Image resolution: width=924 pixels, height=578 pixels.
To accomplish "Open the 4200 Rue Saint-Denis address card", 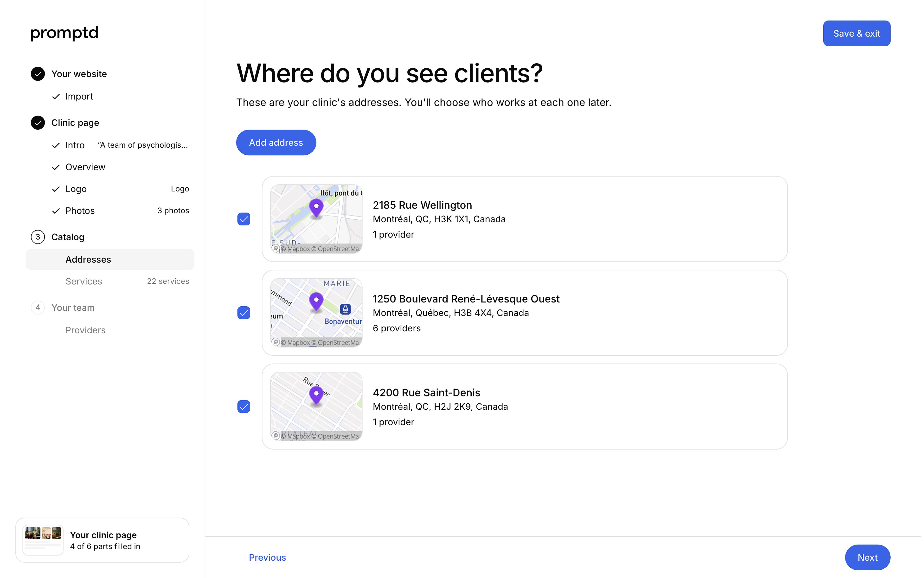I will click(525, 406).
